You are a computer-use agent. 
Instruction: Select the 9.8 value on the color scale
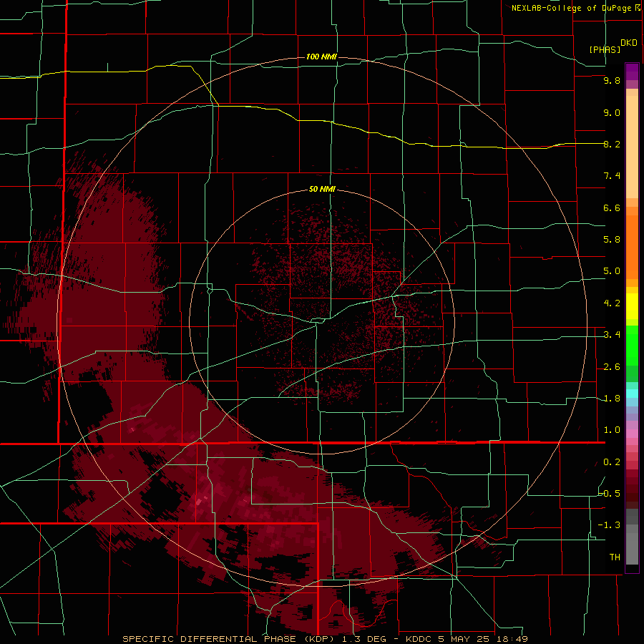pyautogui.click(x=612, y=80)
